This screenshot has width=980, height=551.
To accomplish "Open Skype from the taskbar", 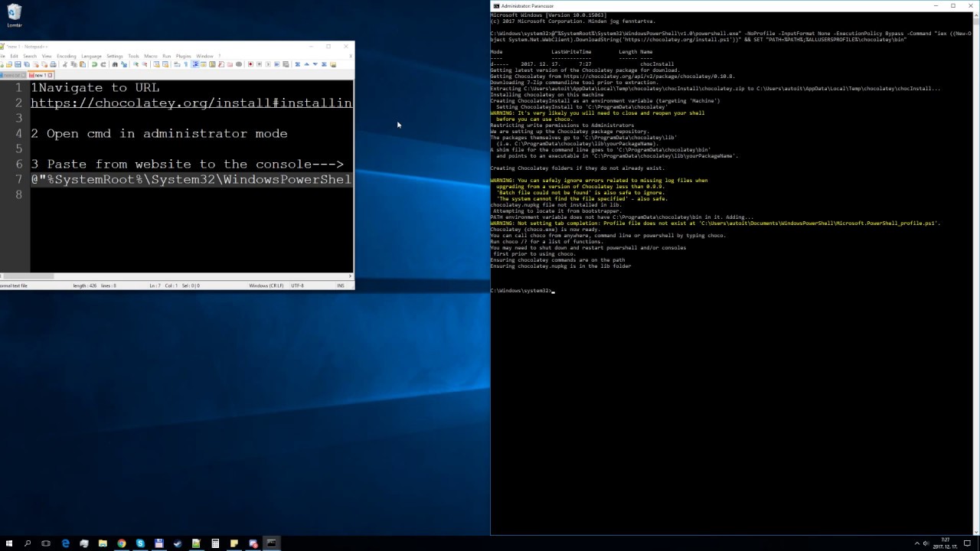I will (x=140, y=543).
